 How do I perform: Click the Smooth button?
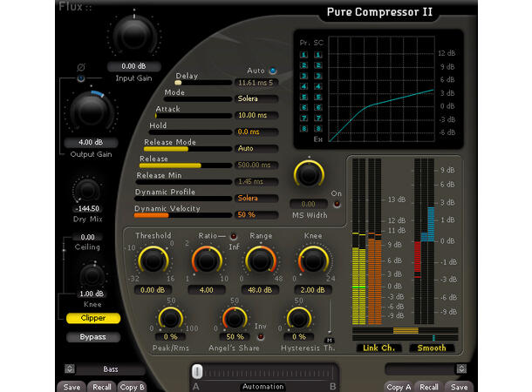(432, 348)
